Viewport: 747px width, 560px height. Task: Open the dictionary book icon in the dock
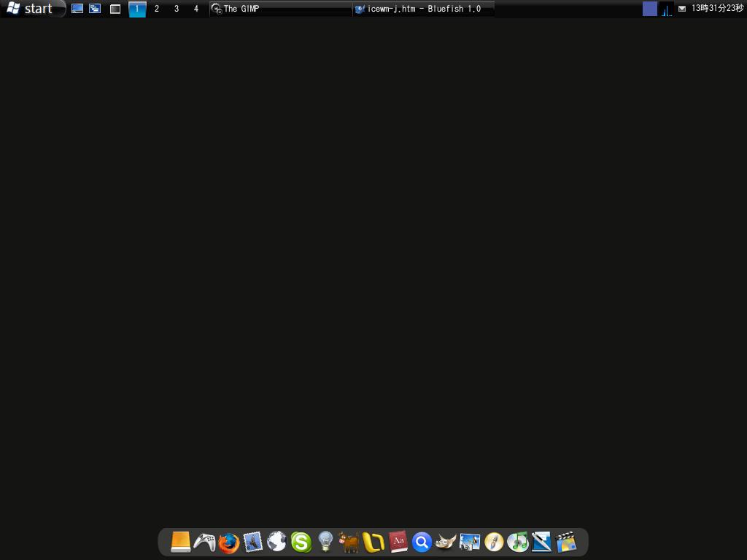pos(397,542)
